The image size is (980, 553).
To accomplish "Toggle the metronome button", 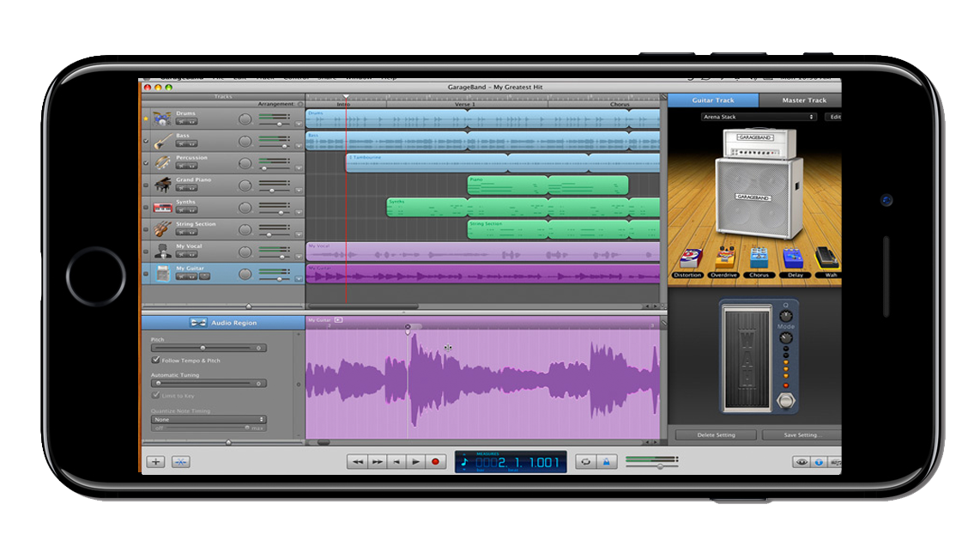I will 606,462.
